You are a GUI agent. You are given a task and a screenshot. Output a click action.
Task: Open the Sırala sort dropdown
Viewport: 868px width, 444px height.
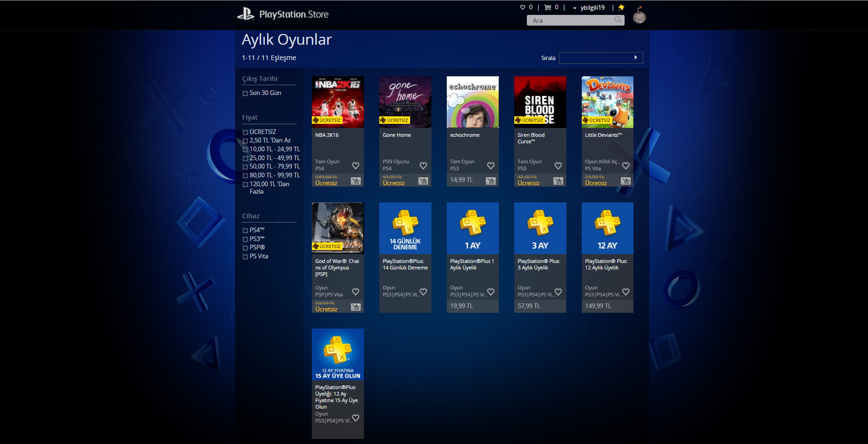[x=601, y=58]
